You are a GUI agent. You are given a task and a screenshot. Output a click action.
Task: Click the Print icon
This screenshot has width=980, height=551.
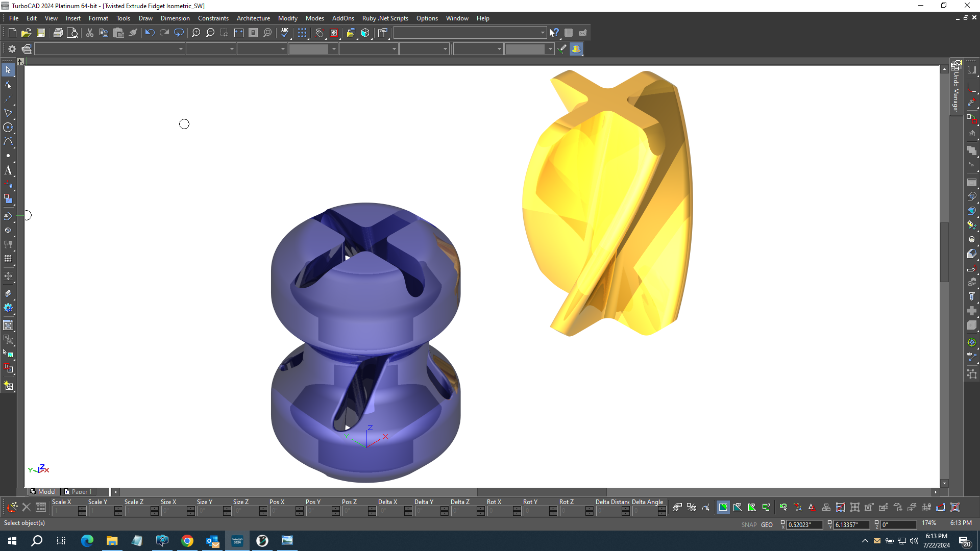click(x=58, y=33)
